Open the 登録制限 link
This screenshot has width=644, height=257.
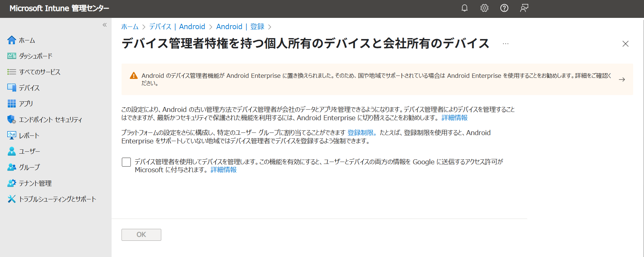pos(362,133)
